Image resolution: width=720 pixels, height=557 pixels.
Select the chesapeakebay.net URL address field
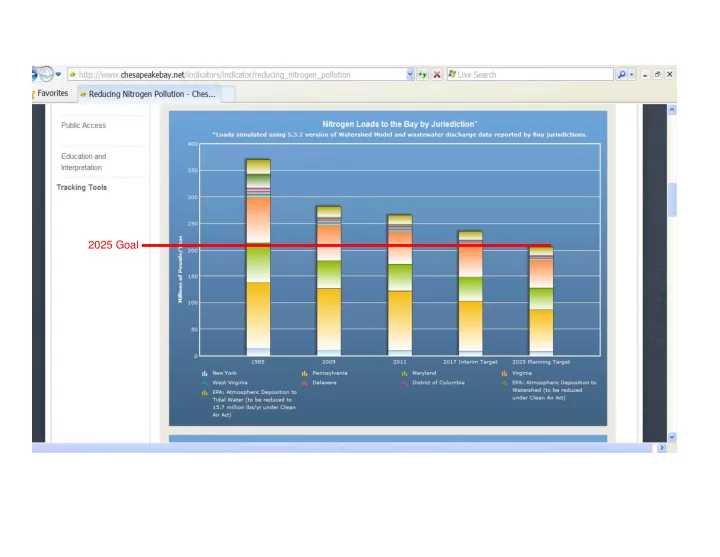click(x=241, y=74)
